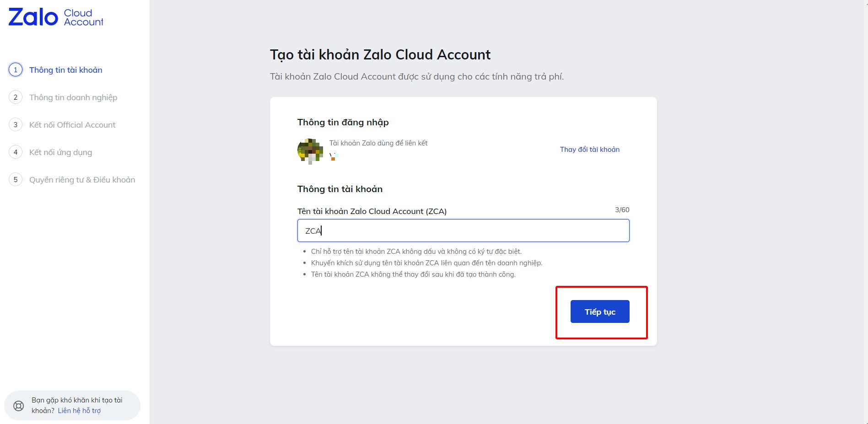
Task: Focus the ZCA account name input field
Action: coord(463,231)
